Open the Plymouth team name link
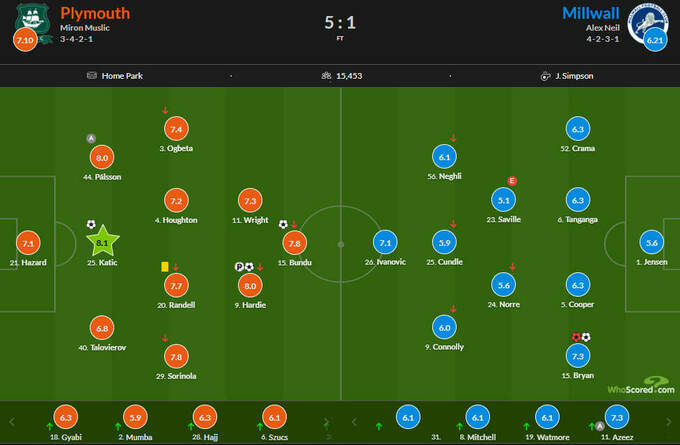 (x=94, y=13)
